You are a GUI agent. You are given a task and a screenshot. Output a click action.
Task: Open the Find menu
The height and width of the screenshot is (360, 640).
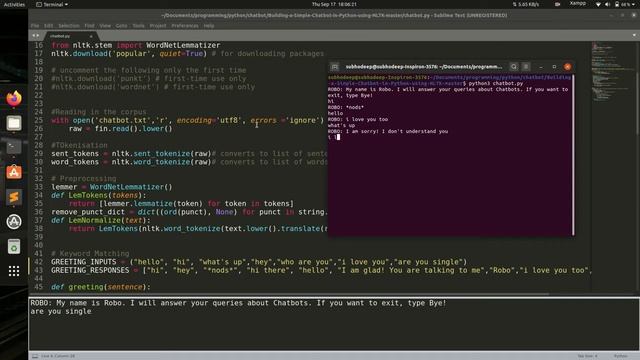pyautogui.click(x=89, y=25)
